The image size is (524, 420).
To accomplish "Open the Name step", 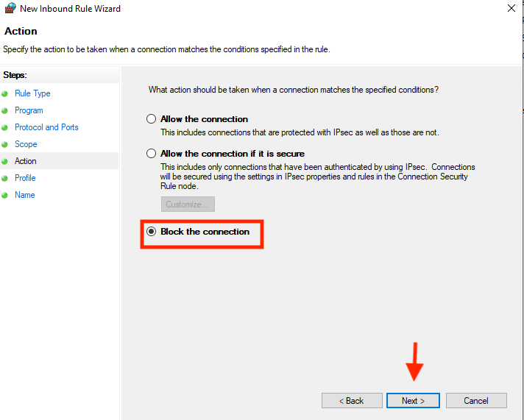I will pyautogui.click(x=25, y=195).
